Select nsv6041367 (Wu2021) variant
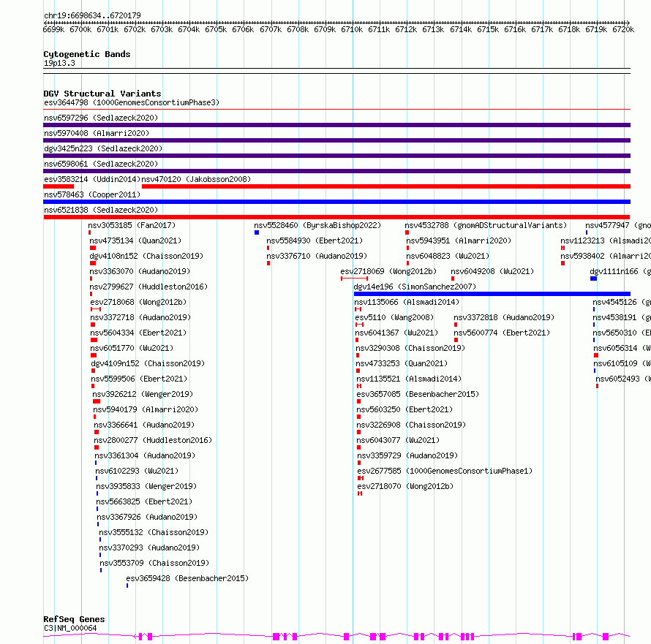This screenshot has height=644, width=651. 396,333
